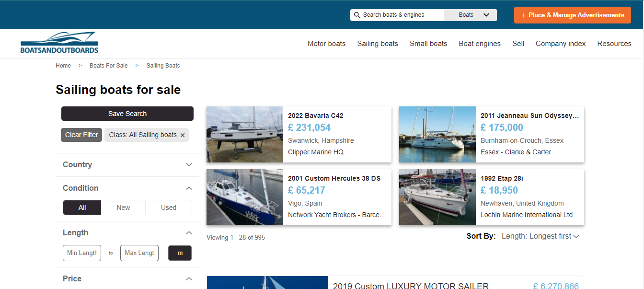Open 2019 Custom LUXURY MOTOR SAILER listing
Screen dimensions: 644x289
[x=411, y=286]
